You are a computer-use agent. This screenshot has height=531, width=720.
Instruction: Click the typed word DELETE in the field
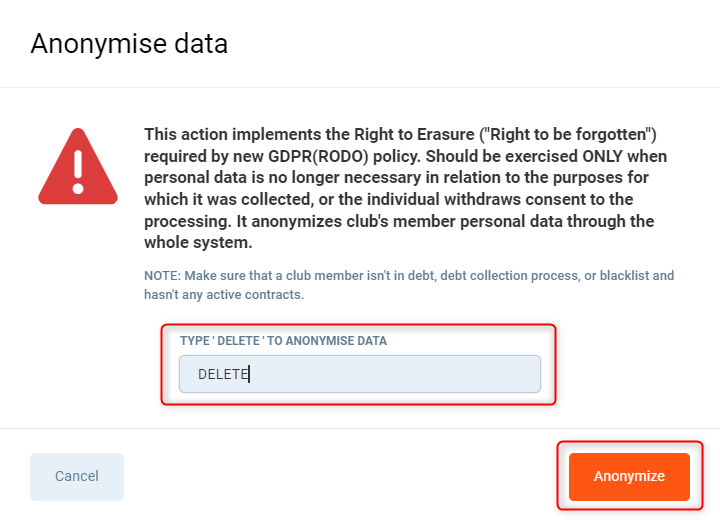point(222,374)
